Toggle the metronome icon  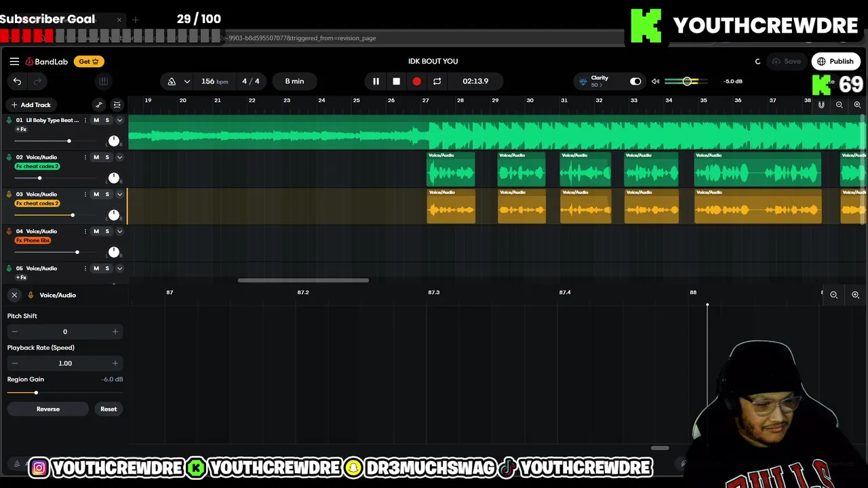172,81
